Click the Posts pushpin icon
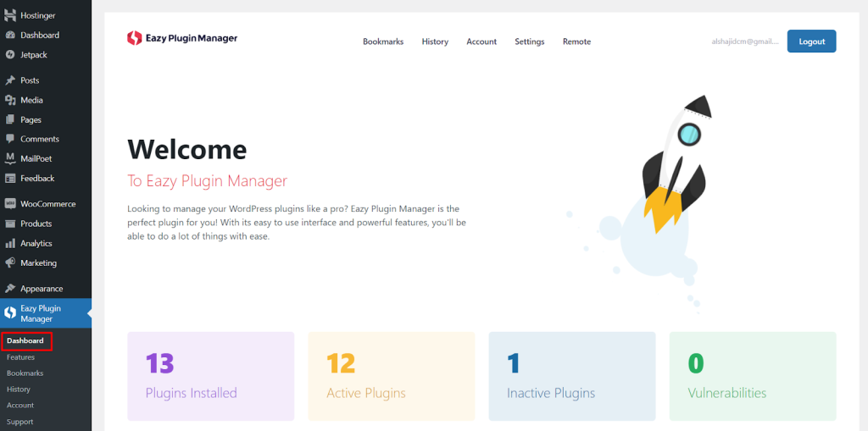 (10, 80)
